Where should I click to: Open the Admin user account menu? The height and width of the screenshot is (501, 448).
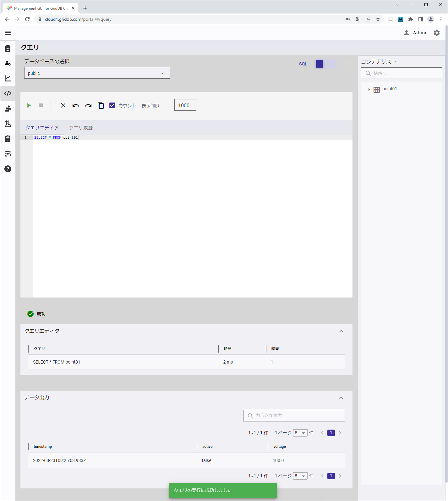point(416,33)
